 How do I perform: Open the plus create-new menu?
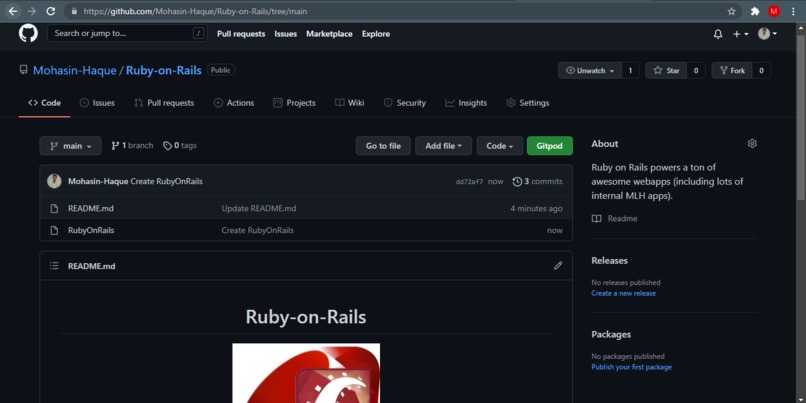tap(740, 34)
